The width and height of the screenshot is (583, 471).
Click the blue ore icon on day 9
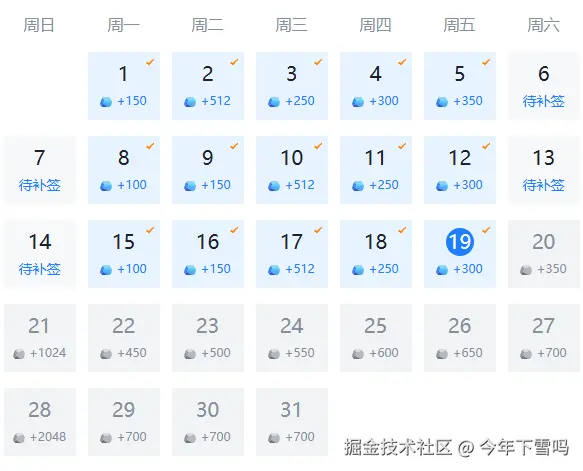pos(190,186)
